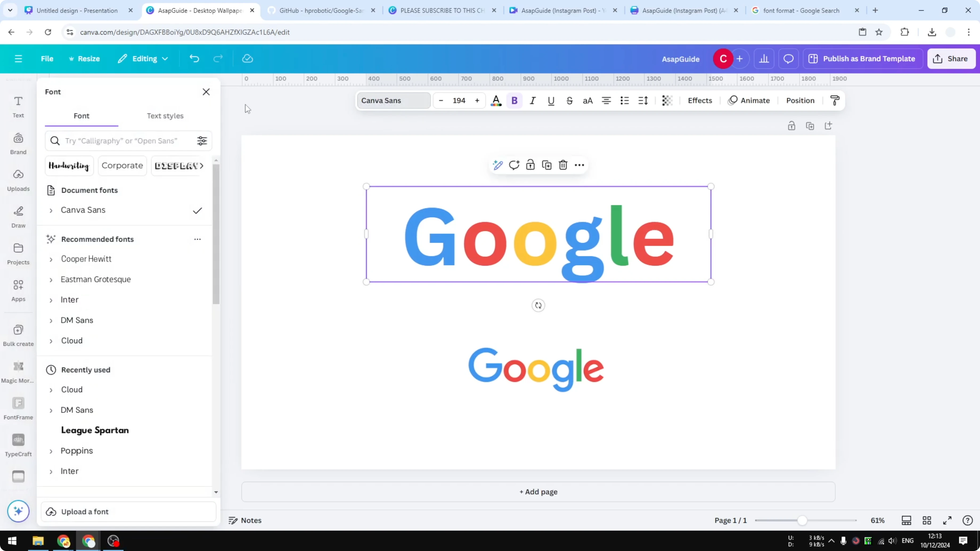Viewport: 980px width, 551px height.
Task: Toggle bulleted list formatting
Action: (x=624, y=100)
